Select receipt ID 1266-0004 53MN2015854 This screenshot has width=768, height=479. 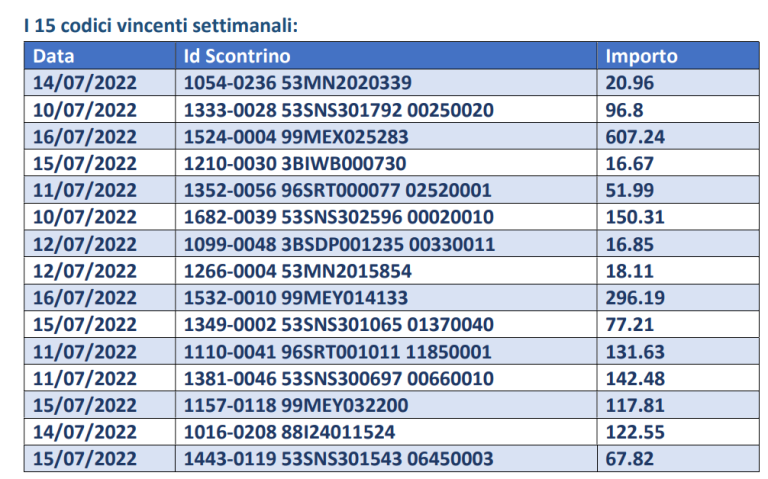pyautogui.click(x=298, y=271)
